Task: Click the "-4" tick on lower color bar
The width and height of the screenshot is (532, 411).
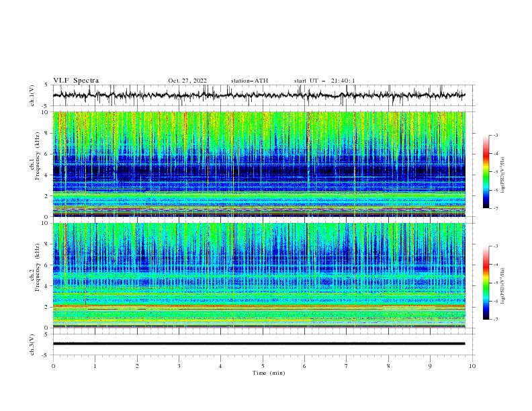Action: 495,265
